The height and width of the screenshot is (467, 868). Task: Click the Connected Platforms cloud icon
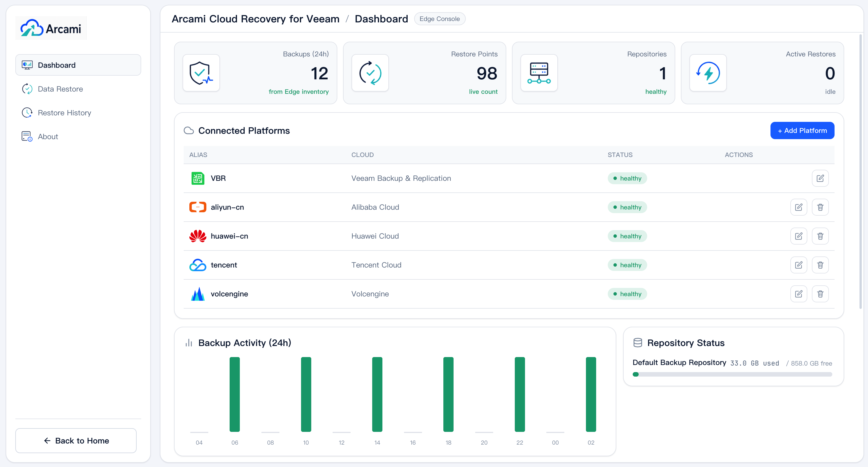coord(189,130)
